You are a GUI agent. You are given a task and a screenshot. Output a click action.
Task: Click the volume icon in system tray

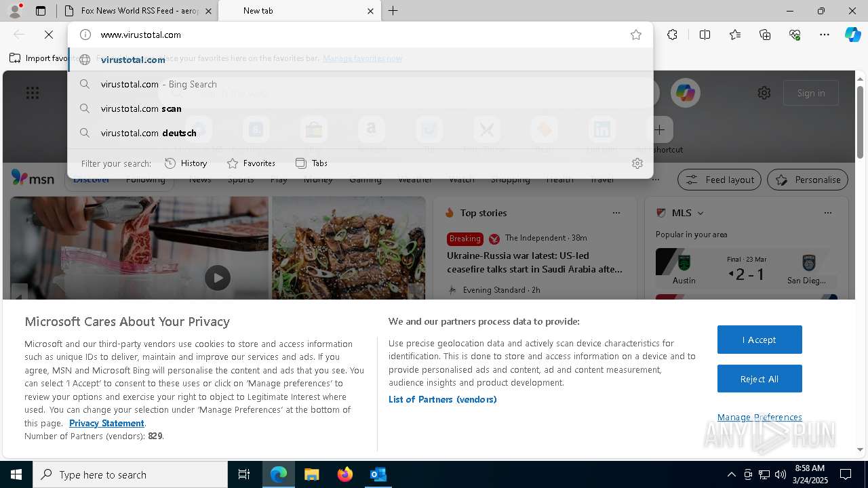(x=781, y=474)
